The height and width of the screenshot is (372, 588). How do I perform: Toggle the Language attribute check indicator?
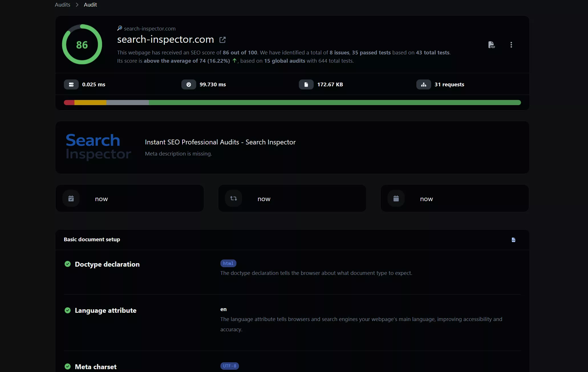[68, 310]
